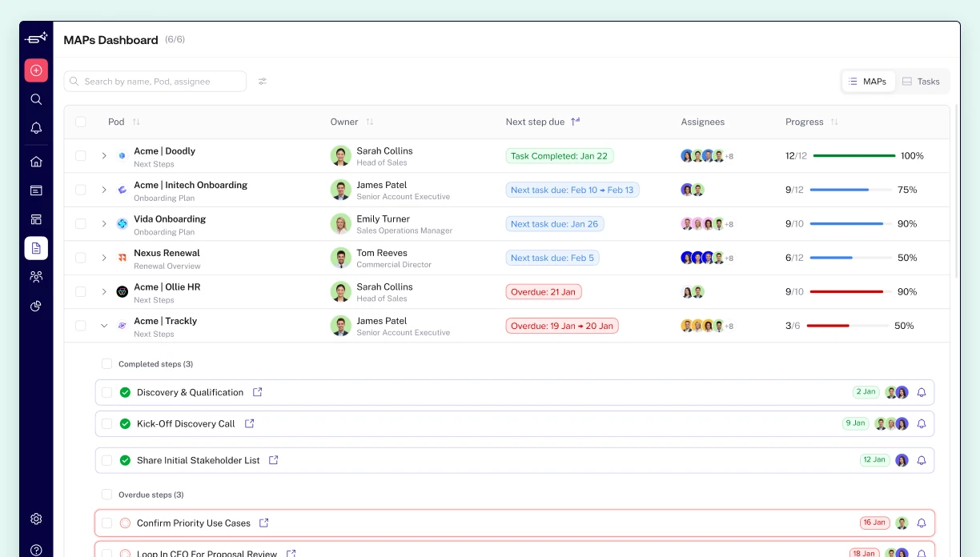The height and width of the screenshot is (557, 980).
Task: Open external link for Kick-Off Discovery Call
Action: (249, 423)
